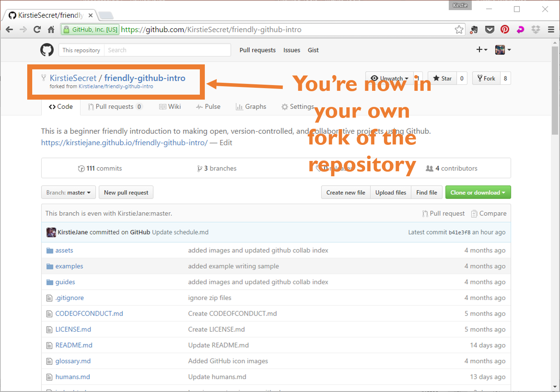Open the Dropbox extension icon

pos(536,30)
